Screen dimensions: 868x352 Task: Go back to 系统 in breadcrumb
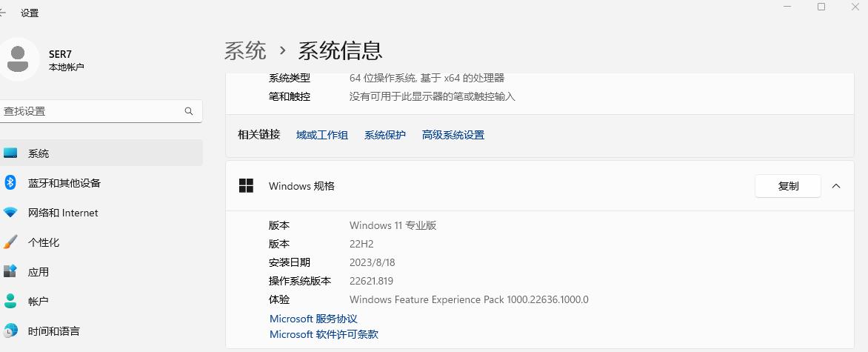[245, 50]
